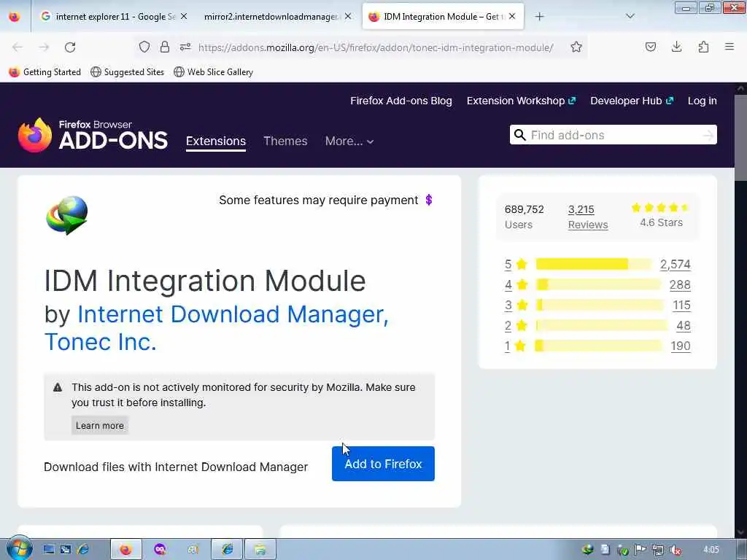Open the Extension Workshop link
The image size is (747, 560).
coord(521,101)
